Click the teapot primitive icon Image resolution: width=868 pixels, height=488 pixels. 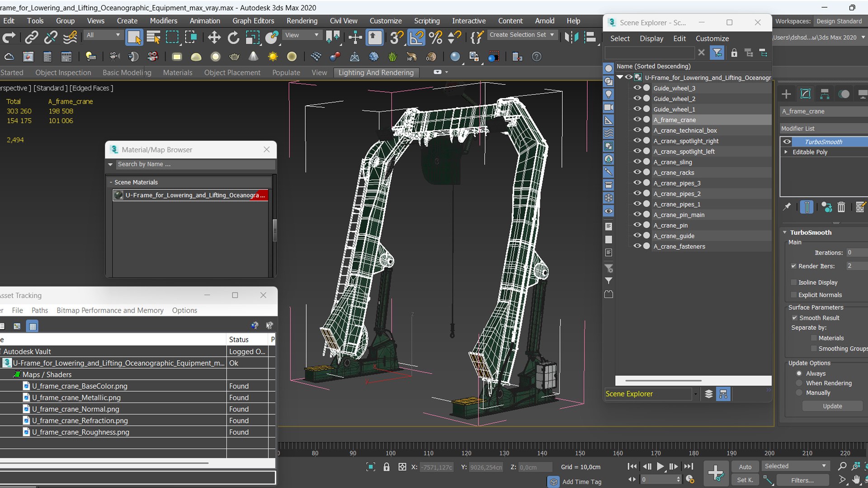click(234, 56)
